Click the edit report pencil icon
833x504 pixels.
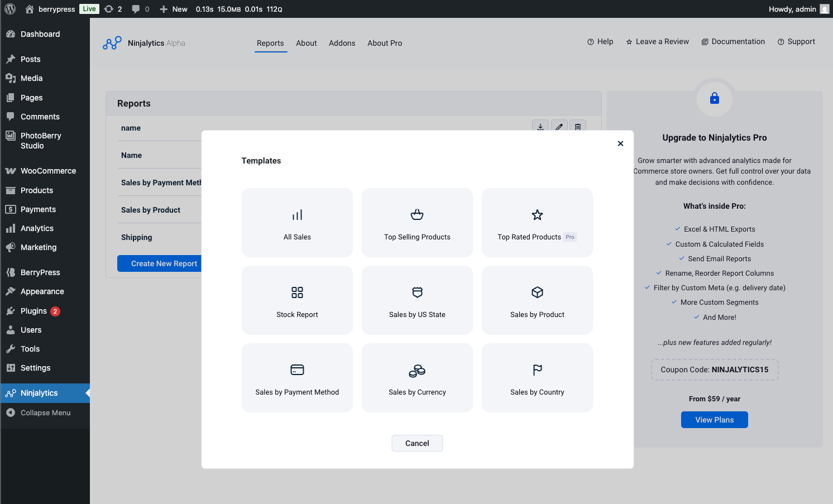point(559,127)
